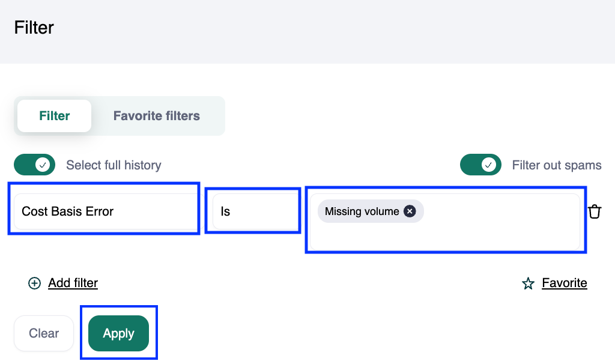
Task: Remove the Missing volume chip
Action: coord(410,211)
